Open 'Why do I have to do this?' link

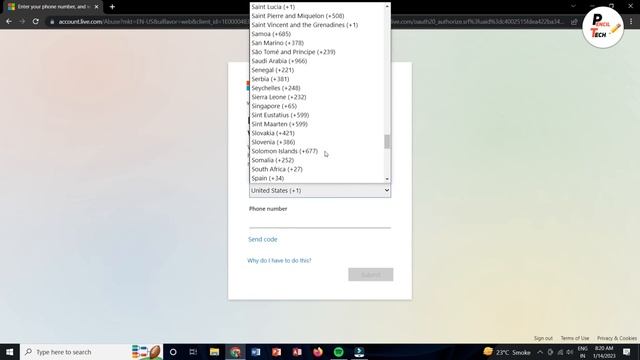point(279,260)
